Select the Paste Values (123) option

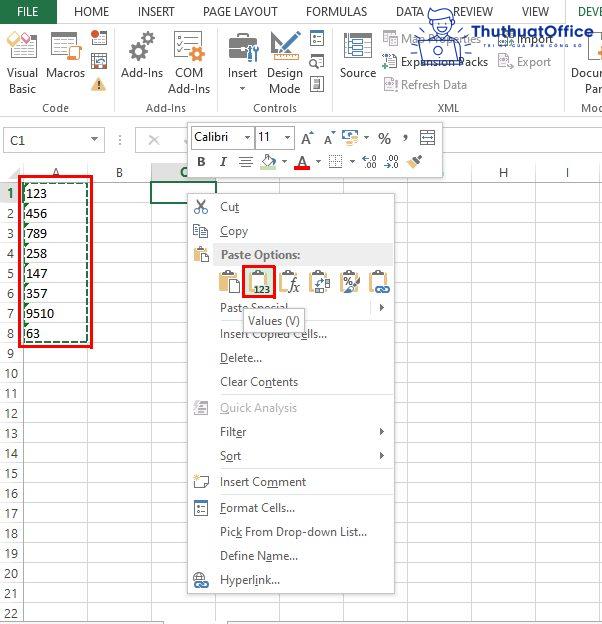259,282
